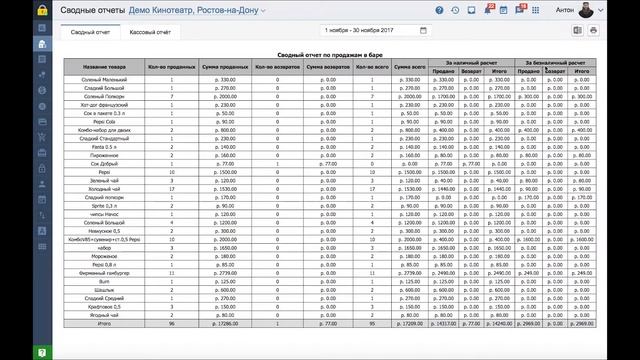Open chat messages icon with red badge
This screenshot has height=360, width=640.
tap(520, 9)
